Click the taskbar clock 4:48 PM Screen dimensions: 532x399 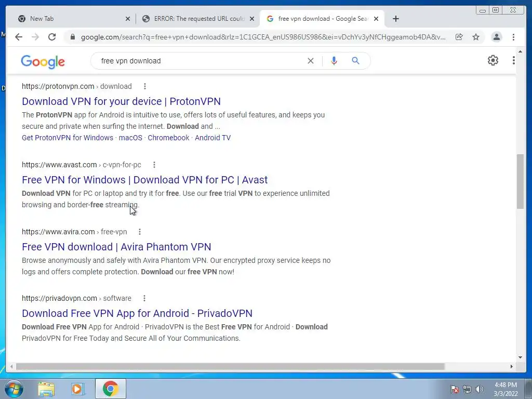pos(506,385)
